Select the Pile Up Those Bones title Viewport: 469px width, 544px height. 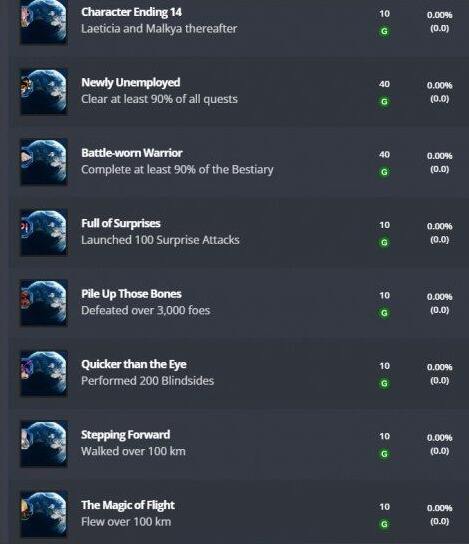pos(131,294)
